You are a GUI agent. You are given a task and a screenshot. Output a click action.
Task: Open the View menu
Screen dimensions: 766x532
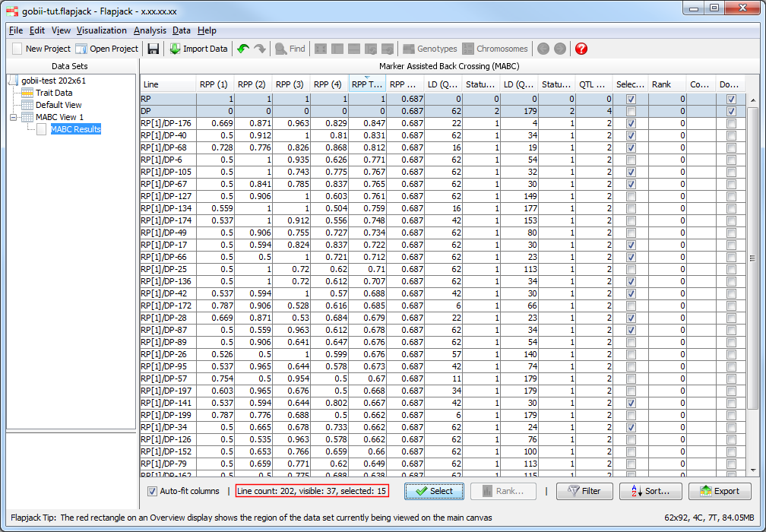pos(61,30)
